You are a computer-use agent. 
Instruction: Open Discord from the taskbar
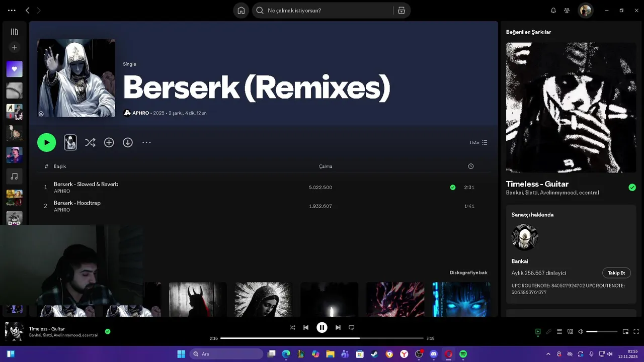(434, 354)
